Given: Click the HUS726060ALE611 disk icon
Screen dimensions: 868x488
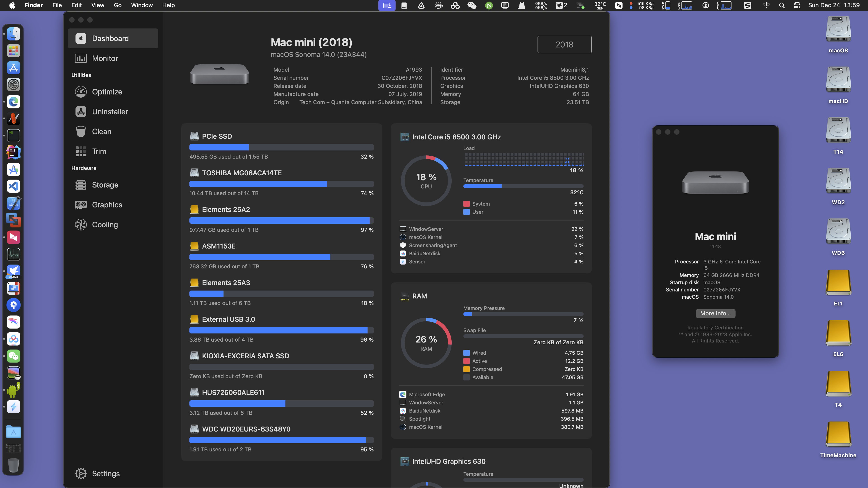Looking at the screenshot, I should (194, 392).
